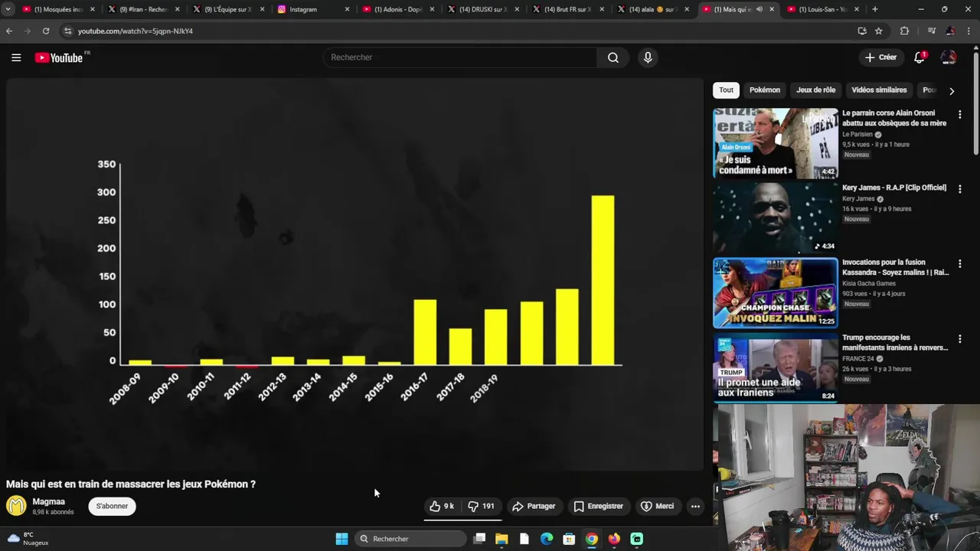Open the Kery James R.A.P clip thumbnail
The image size is (980, 551).
pyautogui.click(x=775, y=217)
